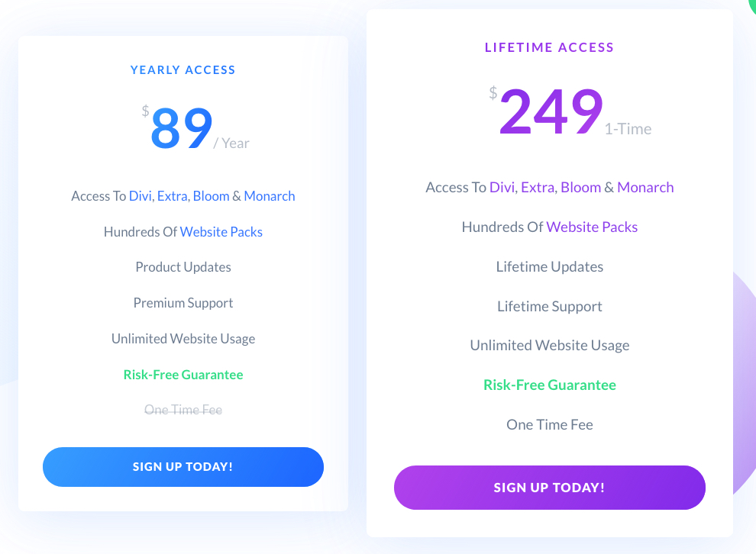Click the purple Website Packs link
The image size is (756, 554).
point(592,227)
